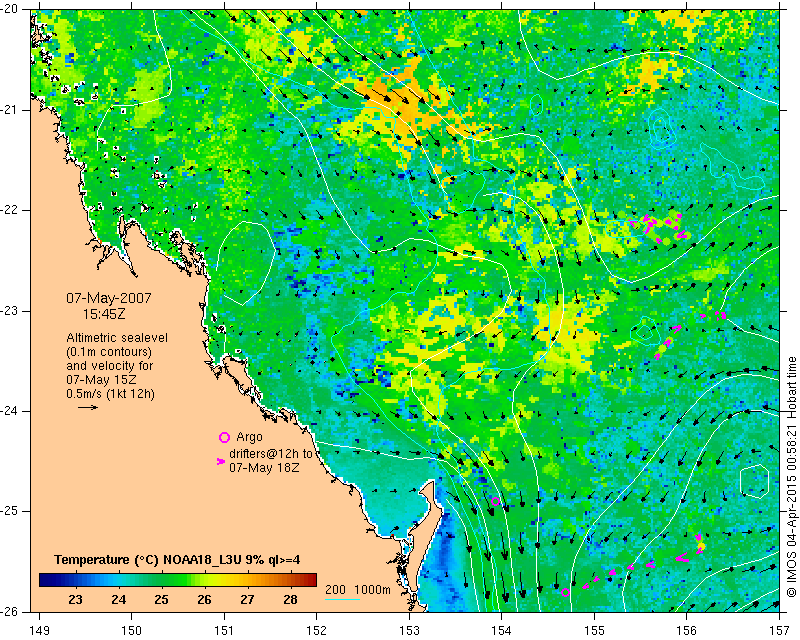Click the longitude axis label '154'
Viewport: 800px width, 640px height.
click(x=502, y=631)
